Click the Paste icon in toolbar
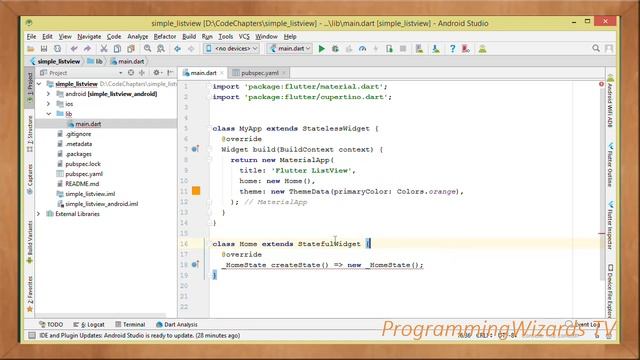The width and height of the screenshot is (640, 360). click(131, 49)
